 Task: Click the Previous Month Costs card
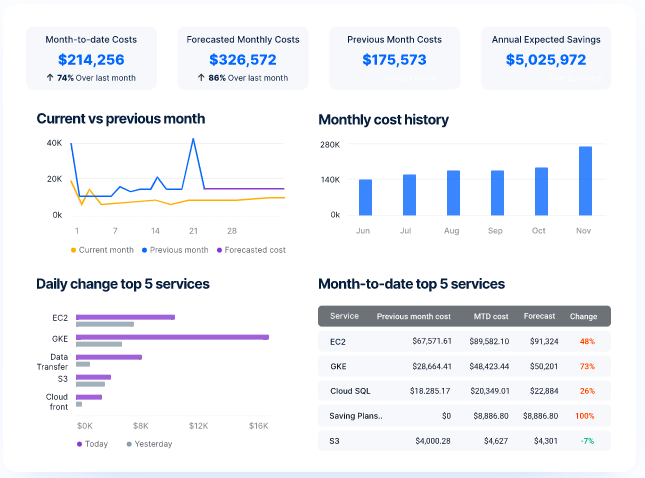click(x=394, y=58)
